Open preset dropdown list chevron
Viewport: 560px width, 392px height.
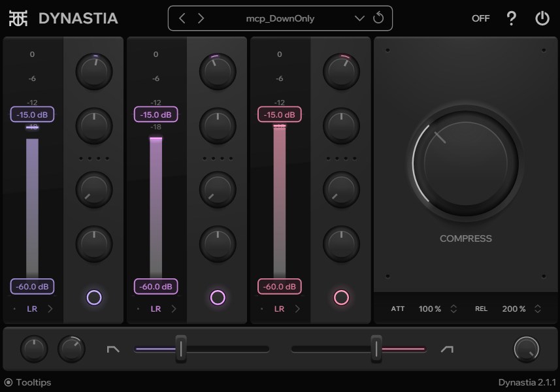[359, 18]
